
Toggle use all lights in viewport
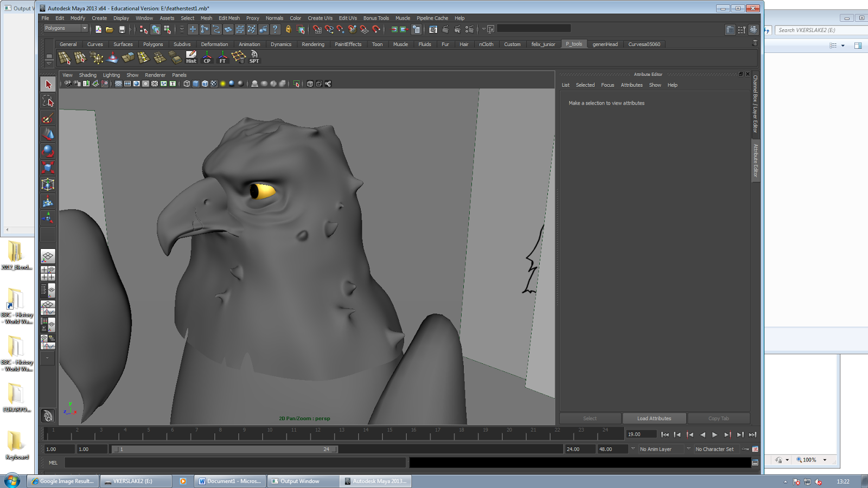[222, 84]
